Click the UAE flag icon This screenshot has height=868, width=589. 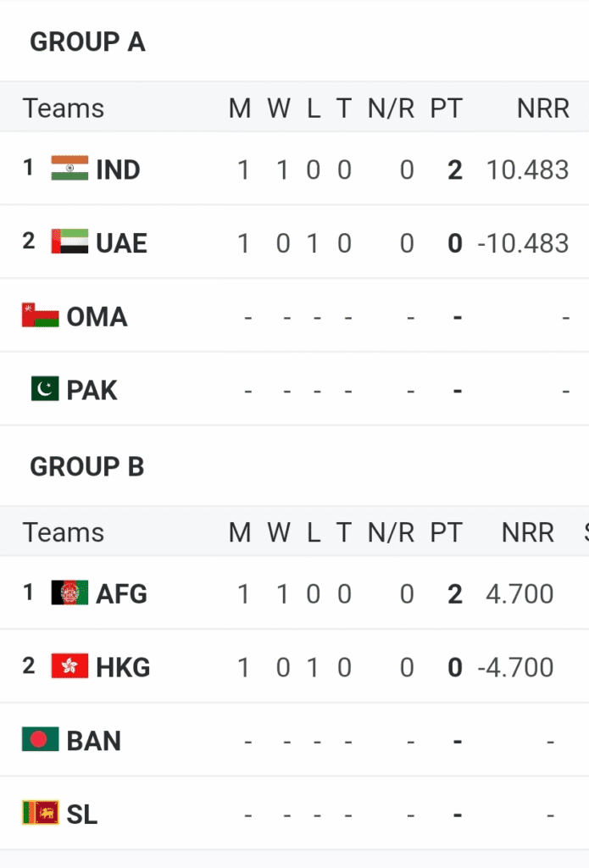pyautogui.click(x=69, y=242)
